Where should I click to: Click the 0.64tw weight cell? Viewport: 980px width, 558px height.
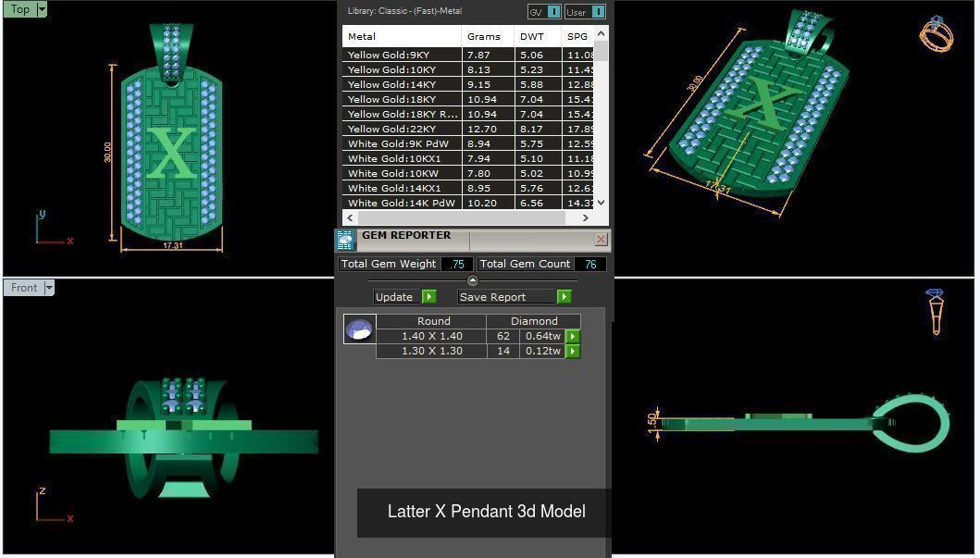(x=542, y=336)
